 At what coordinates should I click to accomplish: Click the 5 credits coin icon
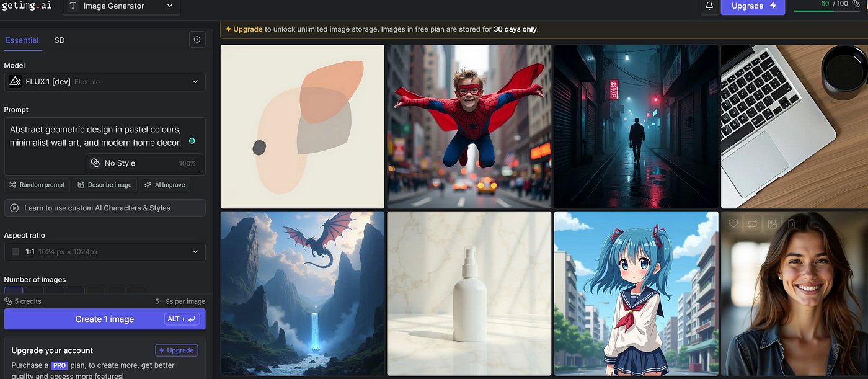click(8, 301)
